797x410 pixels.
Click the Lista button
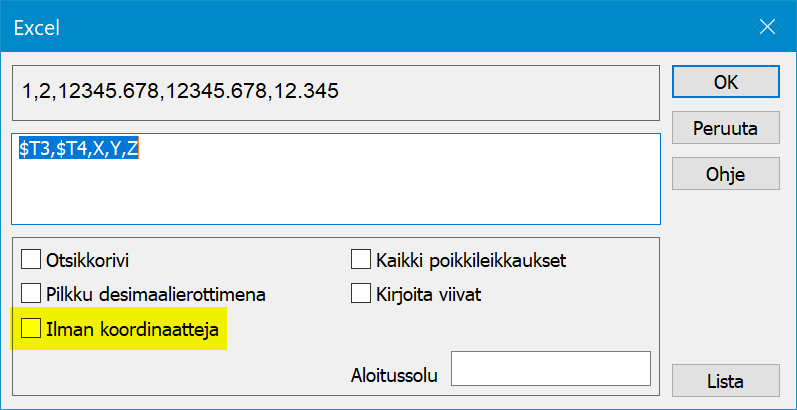pyautogui.click(x=726, y=381)
